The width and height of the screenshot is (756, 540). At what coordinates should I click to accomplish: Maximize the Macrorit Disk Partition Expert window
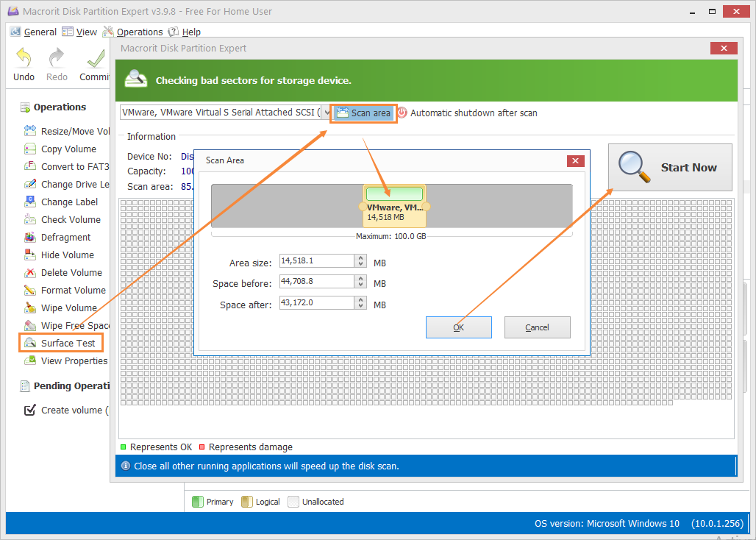click(713, 11)
